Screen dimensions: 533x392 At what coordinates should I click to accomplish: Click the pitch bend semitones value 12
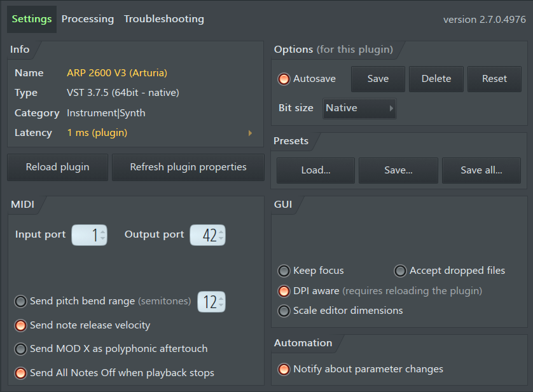[x=211, y=302]
